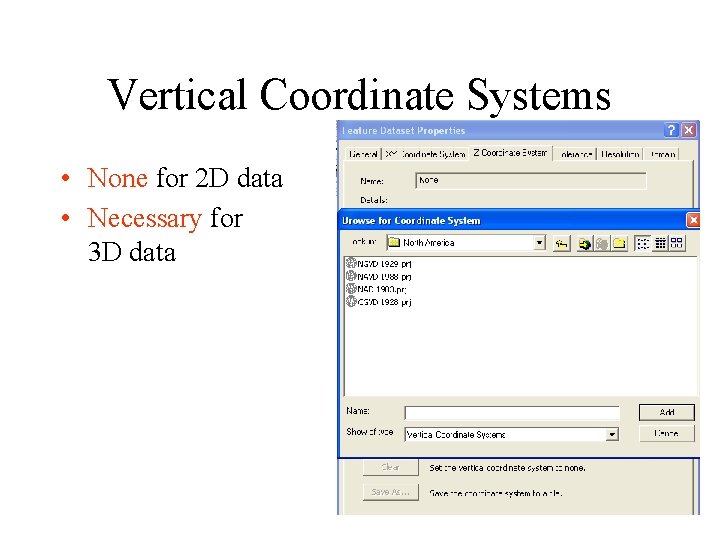720x540 pixels.
Task: Click the help question mark in Feature Dataset Properties
Action: [671, 130]
